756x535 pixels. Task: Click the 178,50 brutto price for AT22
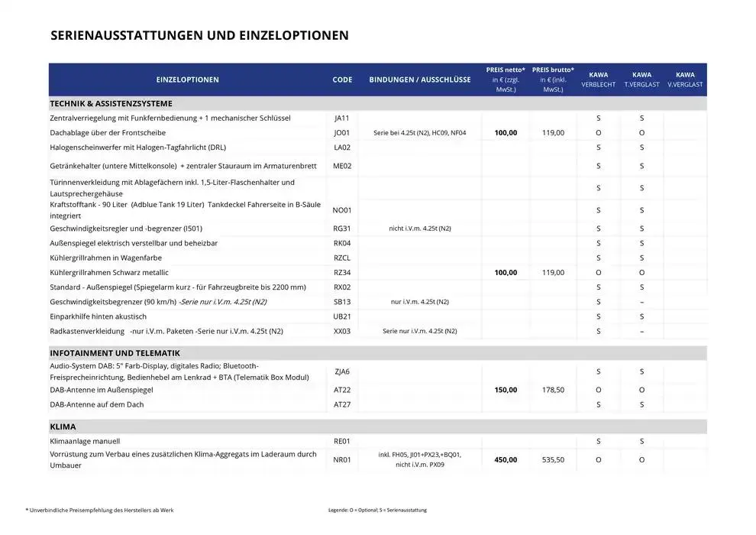click(553, 390)
